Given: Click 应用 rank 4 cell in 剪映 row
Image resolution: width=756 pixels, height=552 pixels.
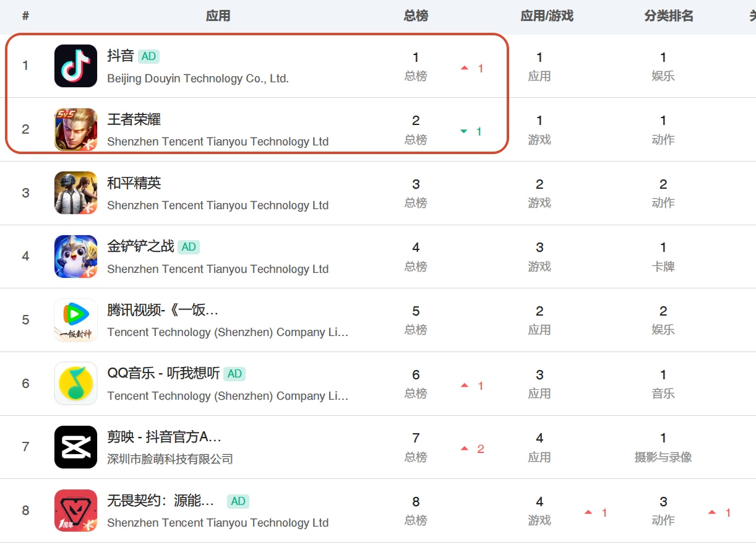Looking at the screenshot, I should click(539, 447).
